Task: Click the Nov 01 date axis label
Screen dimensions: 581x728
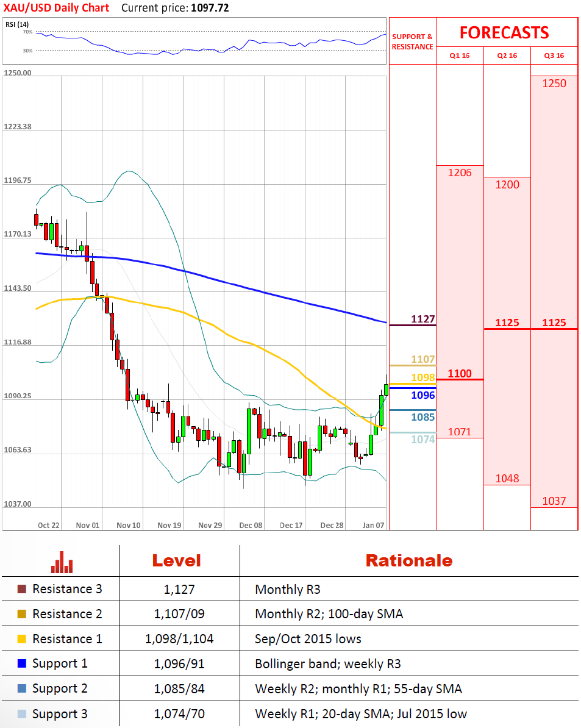Action: click(x=88, y=525)
